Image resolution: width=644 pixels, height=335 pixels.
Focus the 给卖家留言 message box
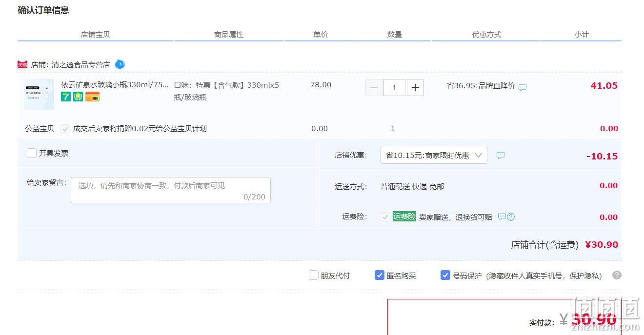(x=171, y=190)
